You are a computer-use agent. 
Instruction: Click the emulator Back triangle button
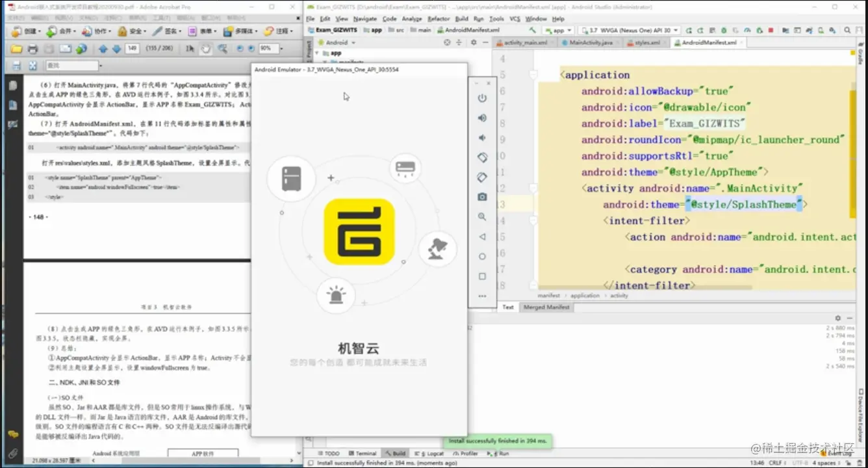(482, 237)
